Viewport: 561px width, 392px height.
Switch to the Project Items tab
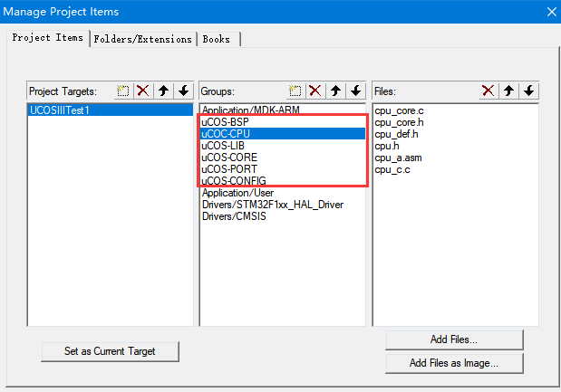coord(48,37)
